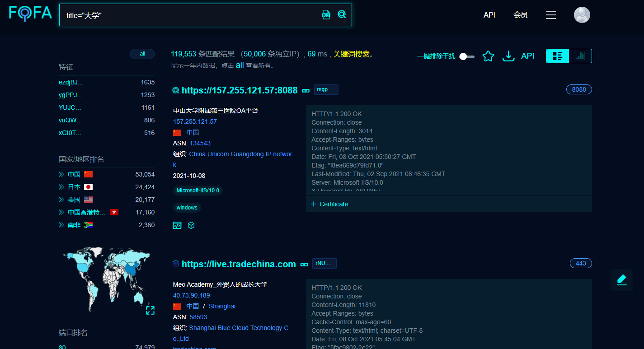Click the world map thumbnail
This screenshot has height=349, width=644.
(108, 279)
